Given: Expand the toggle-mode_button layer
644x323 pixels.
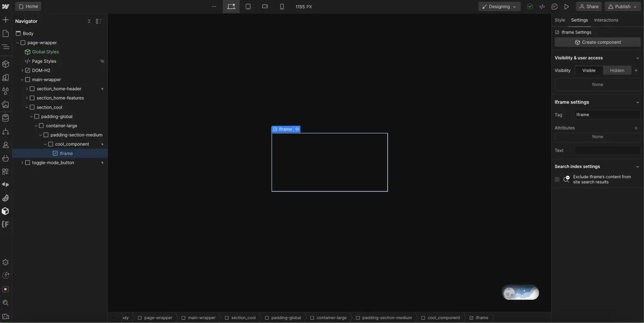Looking at the screenshot, I should click(22, 162).
